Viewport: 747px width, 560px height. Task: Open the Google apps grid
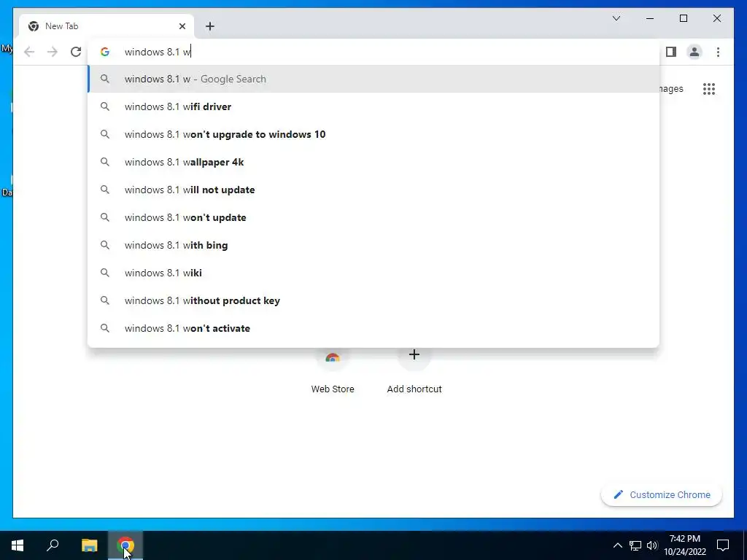pyautogui.click(x=709, y=88)
